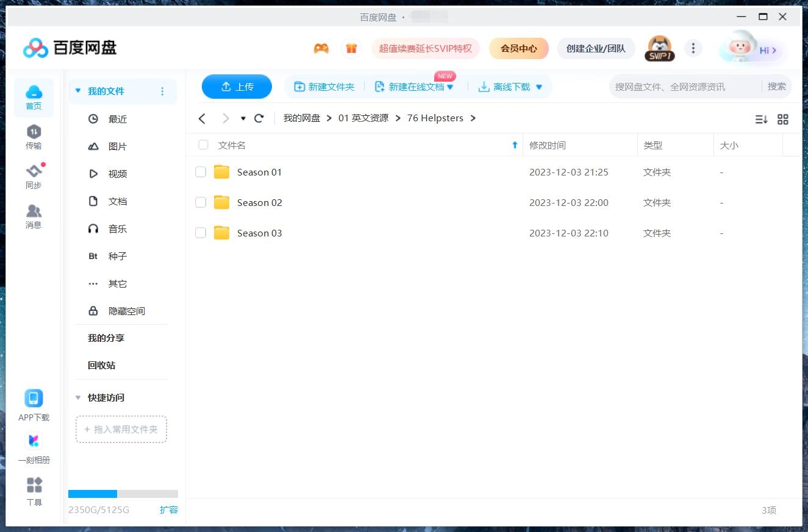
Task: Click the 扩容 expand storage link
Action: tap(169, 510)
